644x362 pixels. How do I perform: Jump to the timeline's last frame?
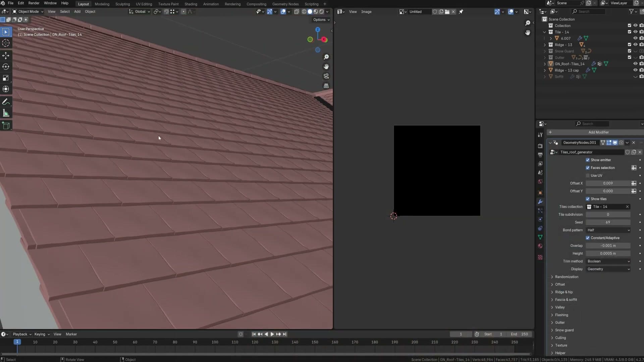click(x=284, y=334)
